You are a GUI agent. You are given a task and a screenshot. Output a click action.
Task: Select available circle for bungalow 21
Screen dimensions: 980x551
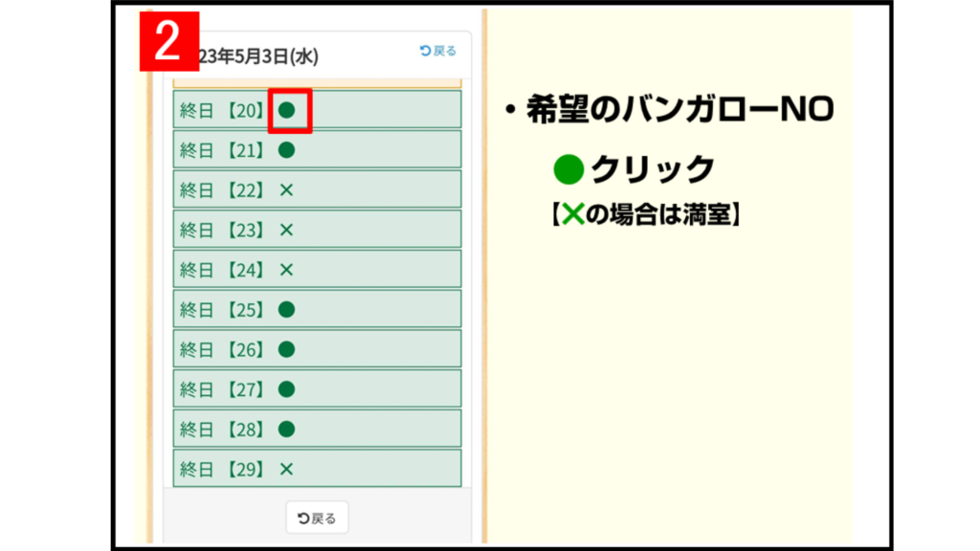pos(286,150)
